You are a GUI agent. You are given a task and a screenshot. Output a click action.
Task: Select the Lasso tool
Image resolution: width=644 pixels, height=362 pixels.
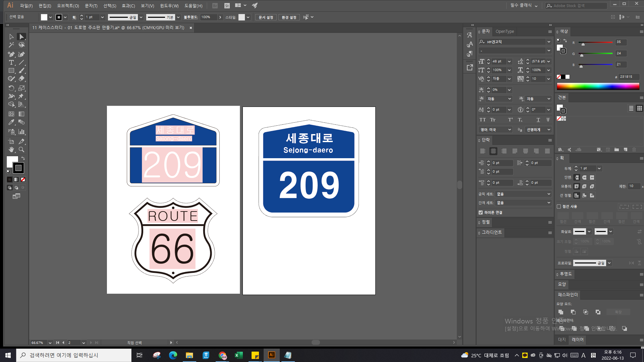pyautogui.click(x=21, y=45)
